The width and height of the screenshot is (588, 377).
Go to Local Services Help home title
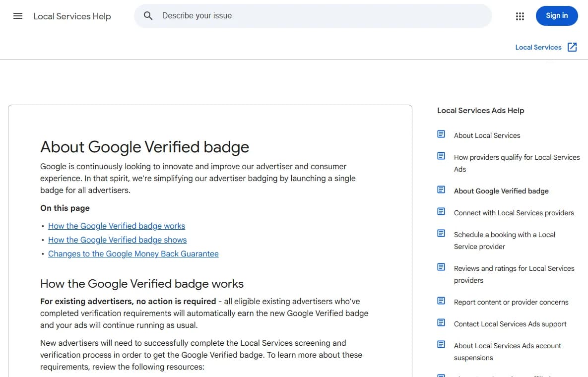click(x=72, y=16)
